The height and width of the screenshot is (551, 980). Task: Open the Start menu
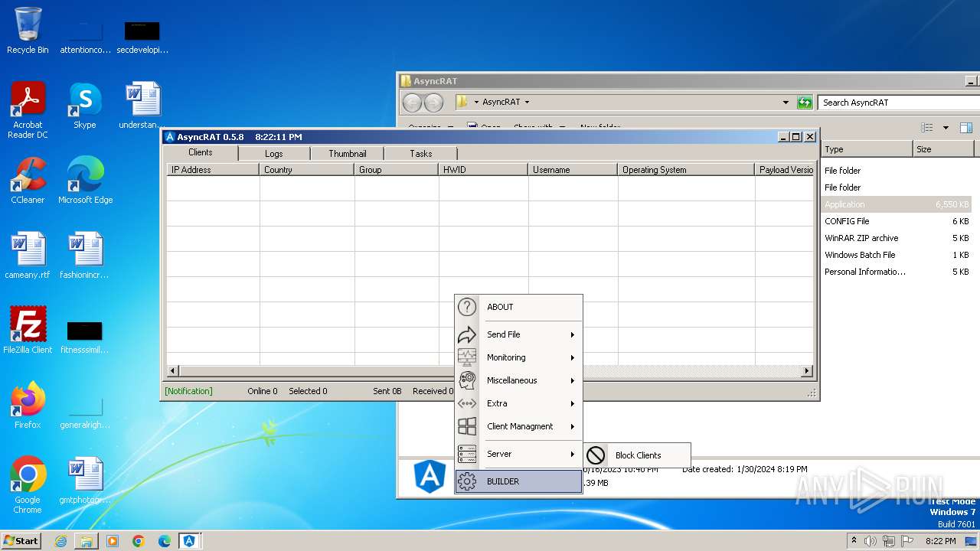(x=21, y=541)
